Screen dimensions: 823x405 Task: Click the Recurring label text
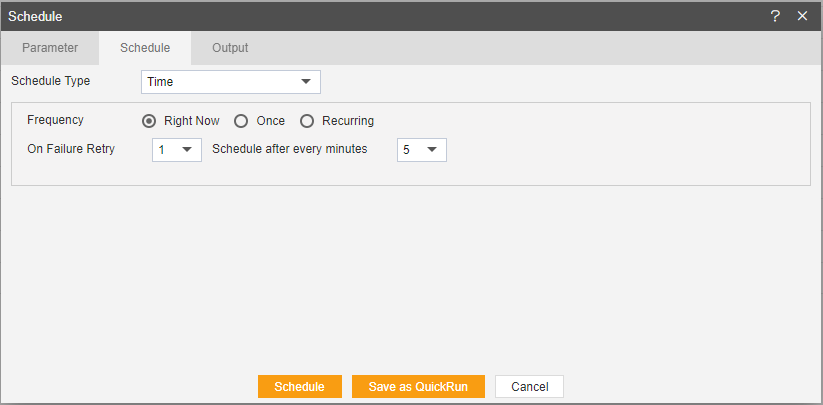[x=348, y=121]
